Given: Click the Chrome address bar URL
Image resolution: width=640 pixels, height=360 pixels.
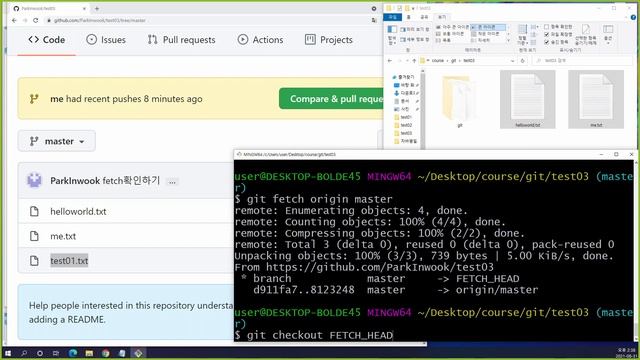Looking at the screenshot, I should point(100,20).
